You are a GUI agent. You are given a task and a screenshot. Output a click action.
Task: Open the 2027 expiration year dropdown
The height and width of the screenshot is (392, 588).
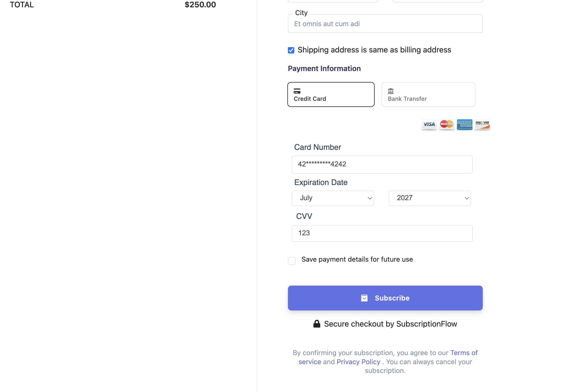click(430, 198)
